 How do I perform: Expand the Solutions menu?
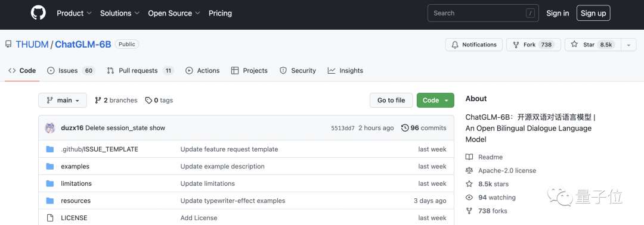[120, 13]
